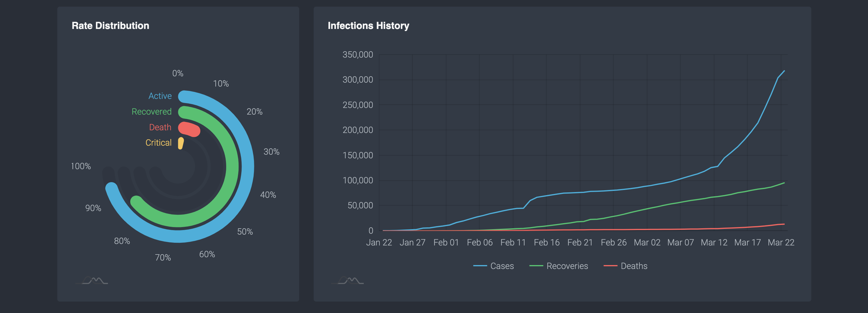Viewport: 868px width, 313px height.
Task: Toggle the Deaths series in the legend
Action: pyautogui.click(x=626, y=266)
